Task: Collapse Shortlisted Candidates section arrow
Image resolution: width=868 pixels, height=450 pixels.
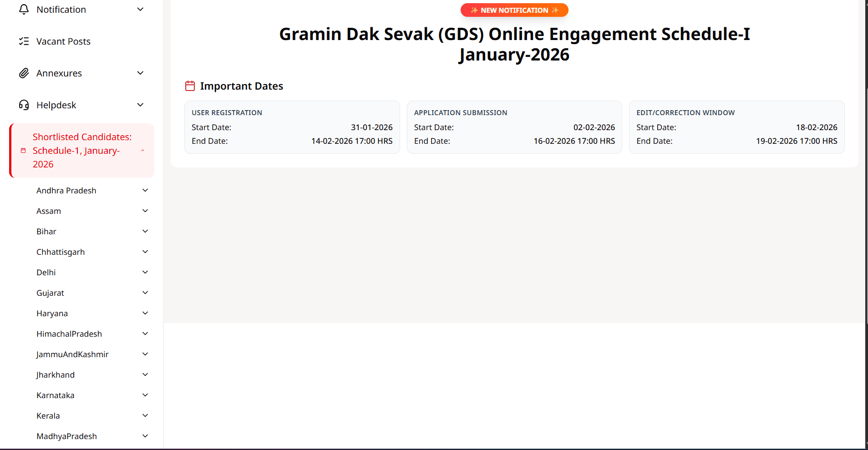Action: [x=142, y=151]
